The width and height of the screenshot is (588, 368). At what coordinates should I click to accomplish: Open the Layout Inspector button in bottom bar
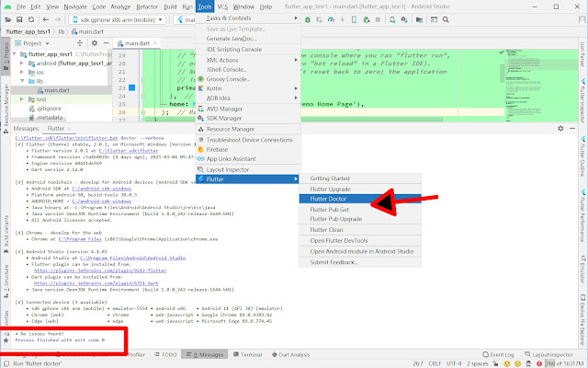(548, 354)
